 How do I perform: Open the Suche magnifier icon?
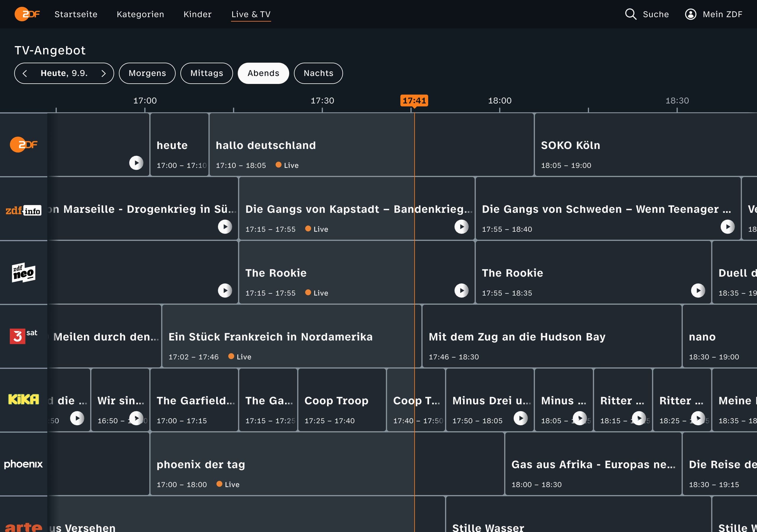point(631,14)
